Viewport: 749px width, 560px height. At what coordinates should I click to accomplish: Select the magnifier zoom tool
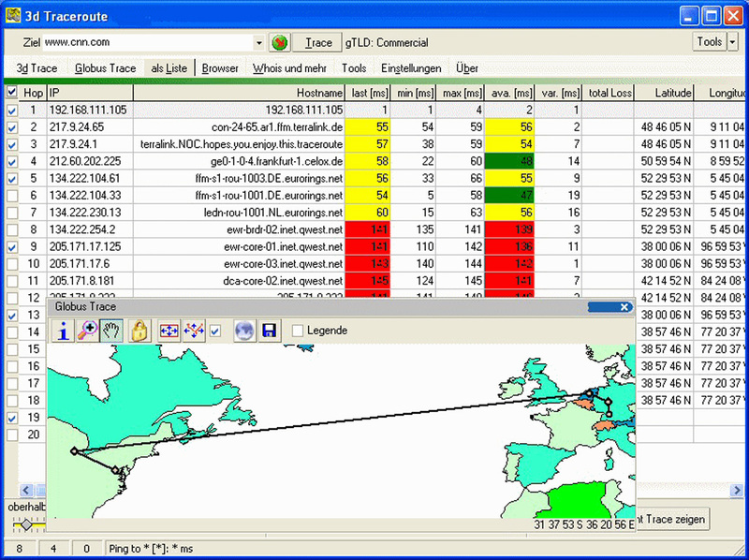(x=87, y=331)
